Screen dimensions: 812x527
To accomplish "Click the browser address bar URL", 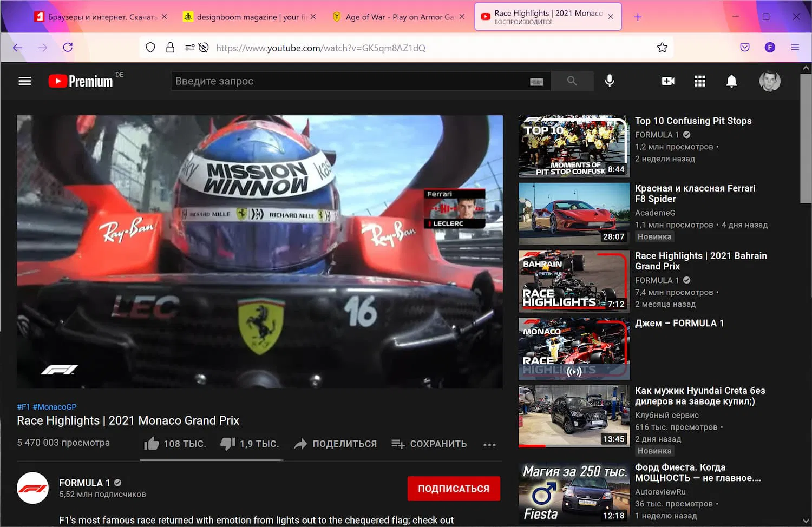I will tap(320, 48).
